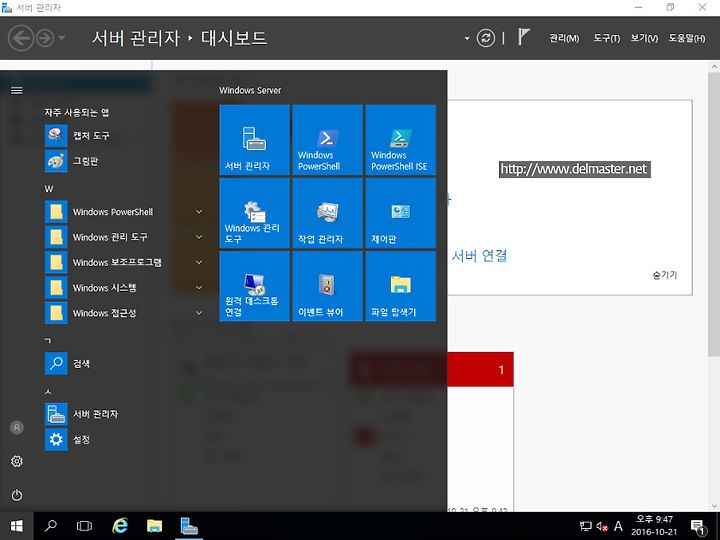Viewport: 720px width, 540px height.
Task: Open the 파일 탐색기 tile
Action: (x=400, y=286)
